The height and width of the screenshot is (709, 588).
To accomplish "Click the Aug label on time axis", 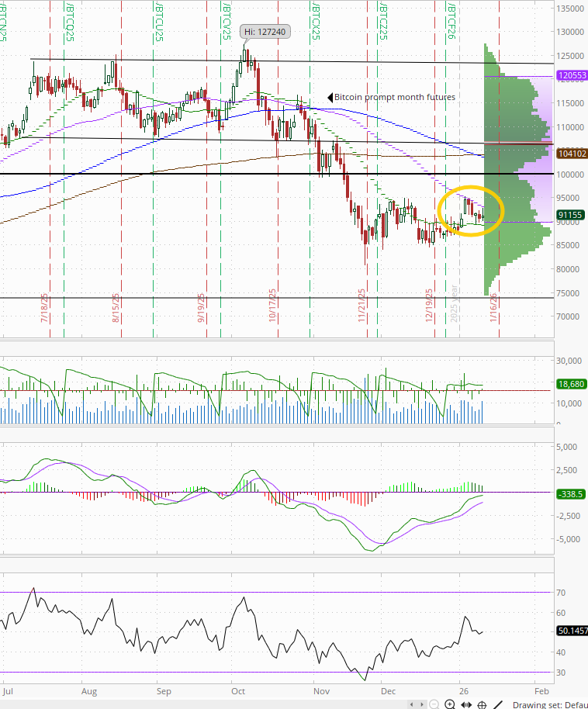I will pos(89,691).
